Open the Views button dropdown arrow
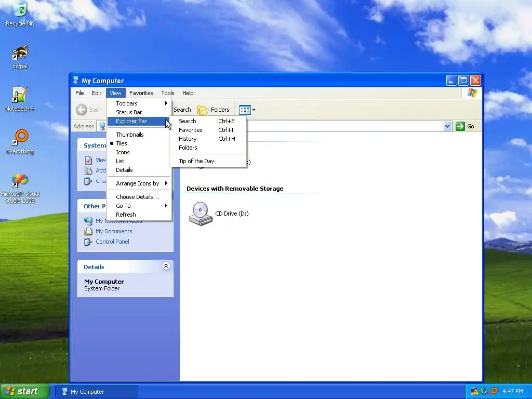 pos(254,110)
